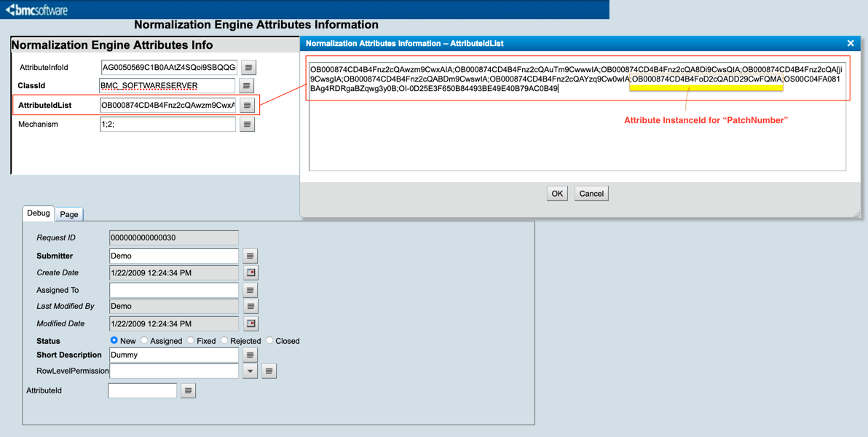Switch to the Page tab
This screenshot has height=437, width=868.
pos(69,214)
